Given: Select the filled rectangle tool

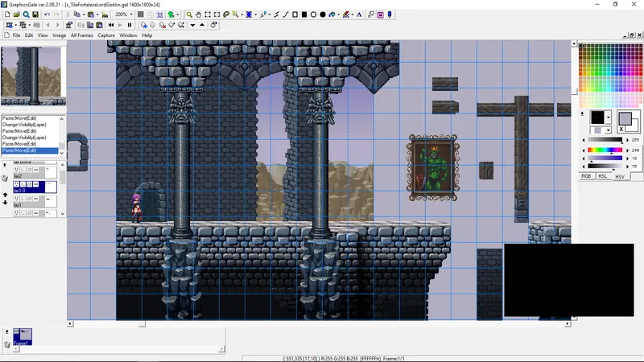Looking at the screenshot, I should click(304, 14).
